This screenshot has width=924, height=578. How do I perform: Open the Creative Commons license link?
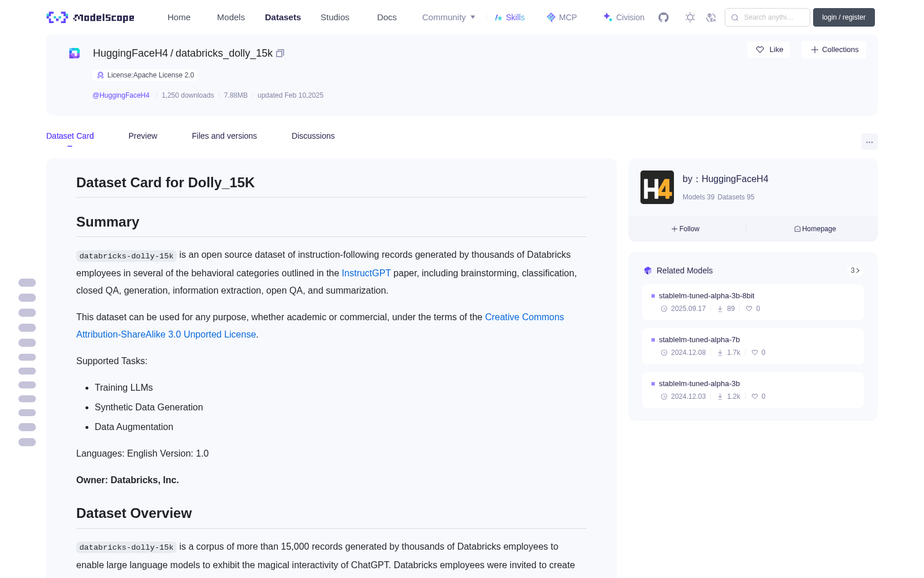coord(524,317)
